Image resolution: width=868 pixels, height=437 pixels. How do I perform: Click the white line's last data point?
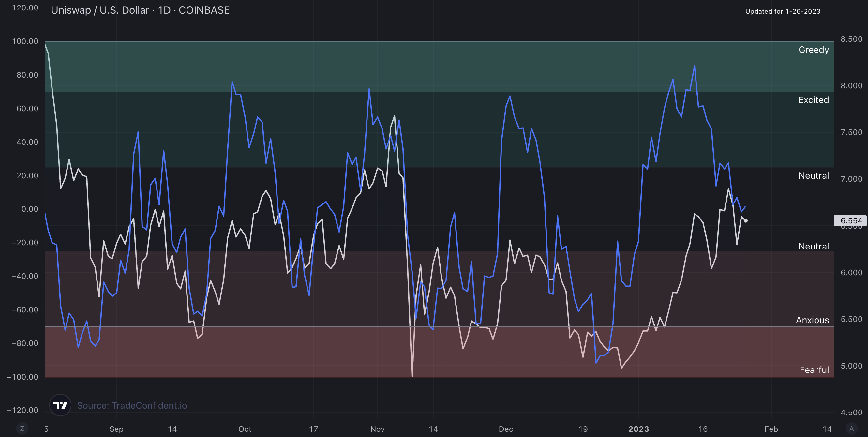tap(746, 221)
